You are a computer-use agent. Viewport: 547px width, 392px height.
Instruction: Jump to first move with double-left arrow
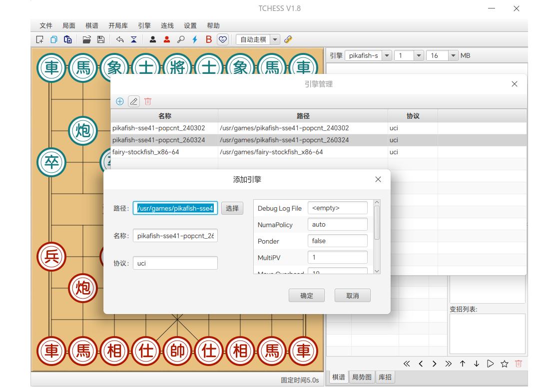click(407, 364)
